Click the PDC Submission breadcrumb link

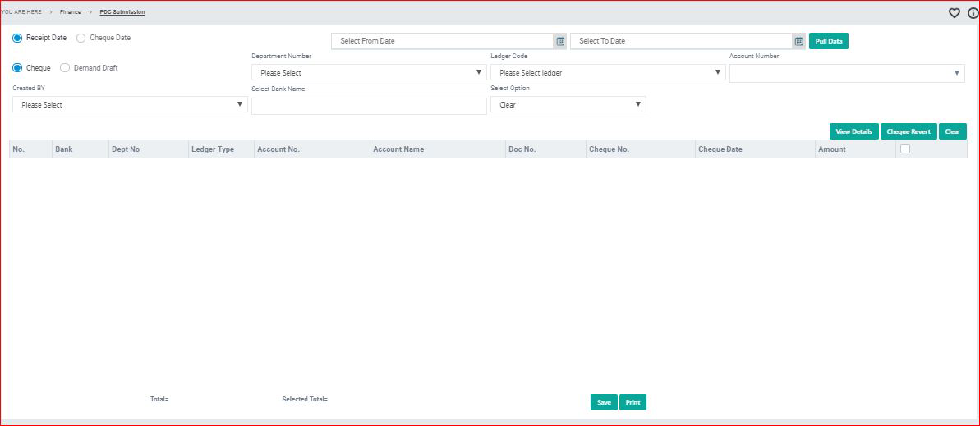[122, 12]
